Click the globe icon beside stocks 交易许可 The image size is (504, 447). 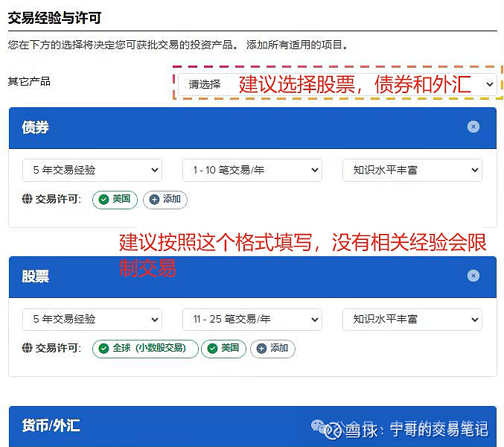(x=27, y=348)
